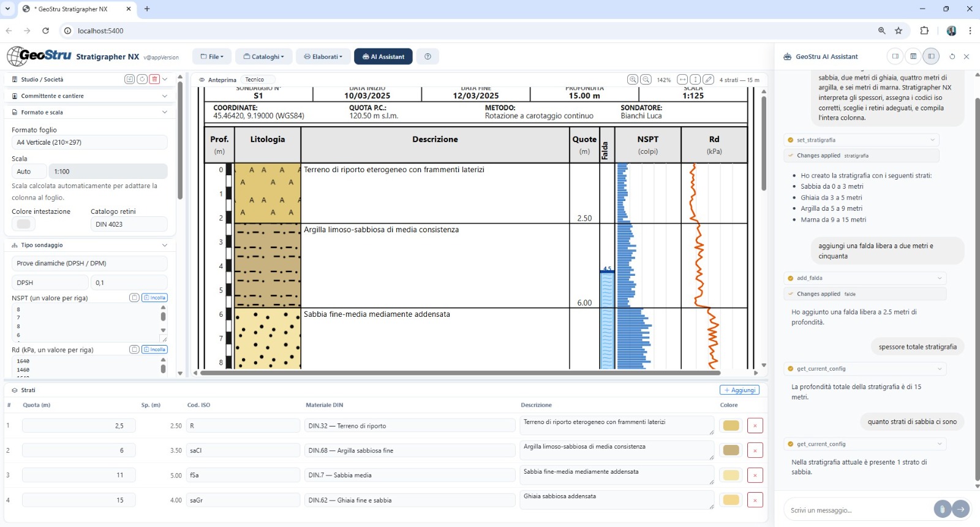Open the Catalogo retini DIN 4023 dropdown

click(129, 224)
